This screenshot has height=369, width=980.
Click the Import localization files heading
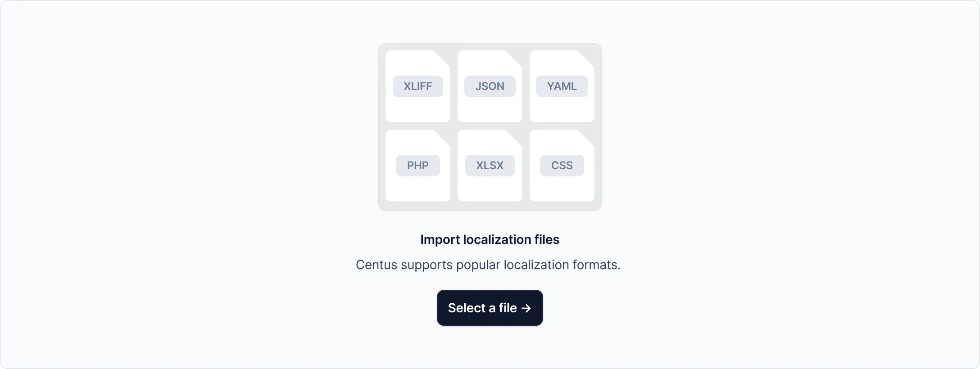pyautogui.click(x=490, y=239)
